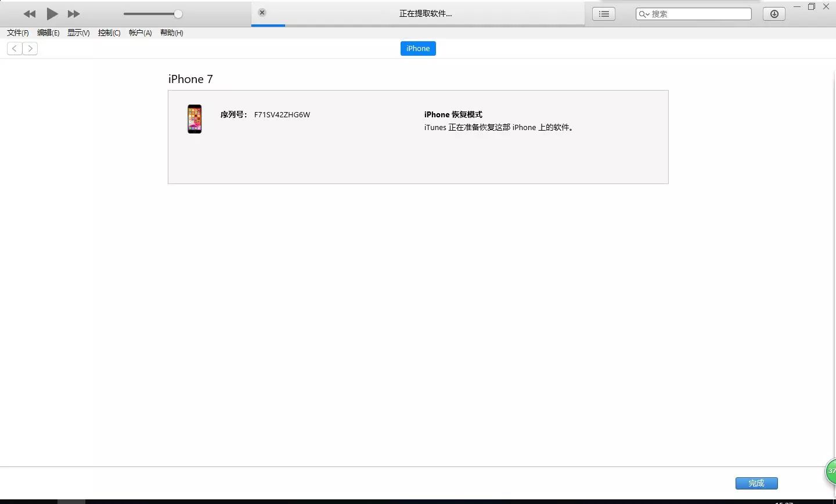Click the rewind playback button
836x504 pixels.
(x=30, y=14)
